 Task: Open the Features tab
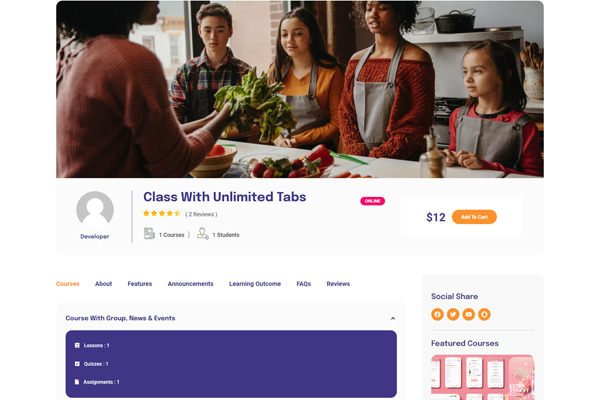(140, 284)
